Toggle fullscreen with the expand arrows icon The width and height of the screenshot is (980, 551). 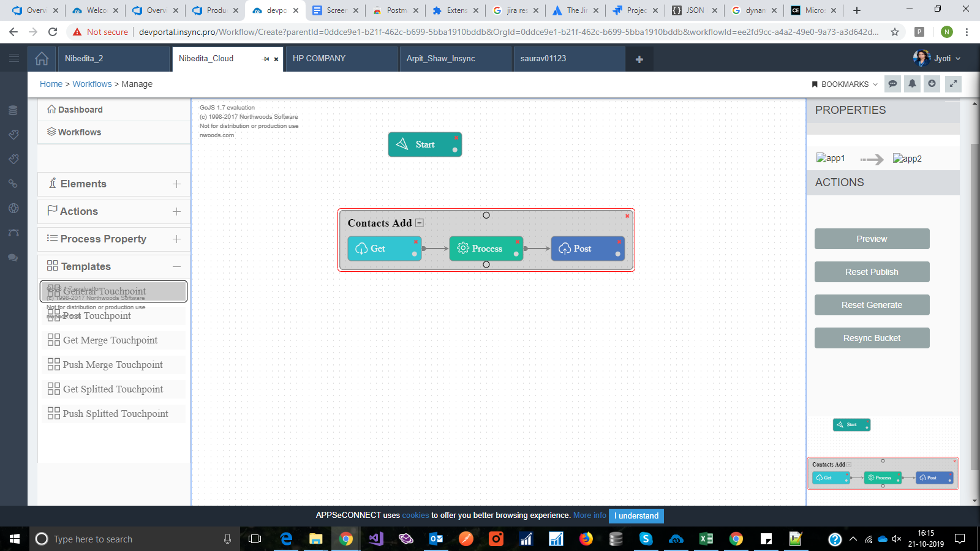953,84
